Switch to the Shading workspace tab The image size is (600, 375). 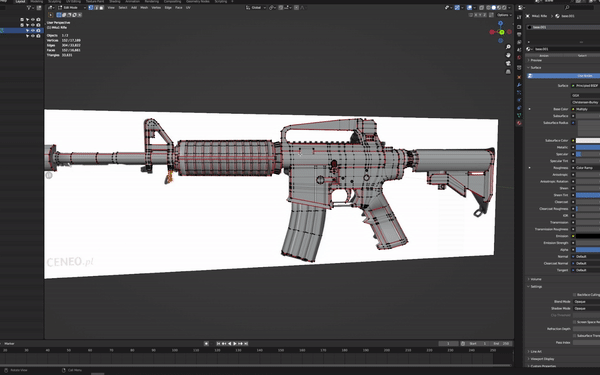115,2
